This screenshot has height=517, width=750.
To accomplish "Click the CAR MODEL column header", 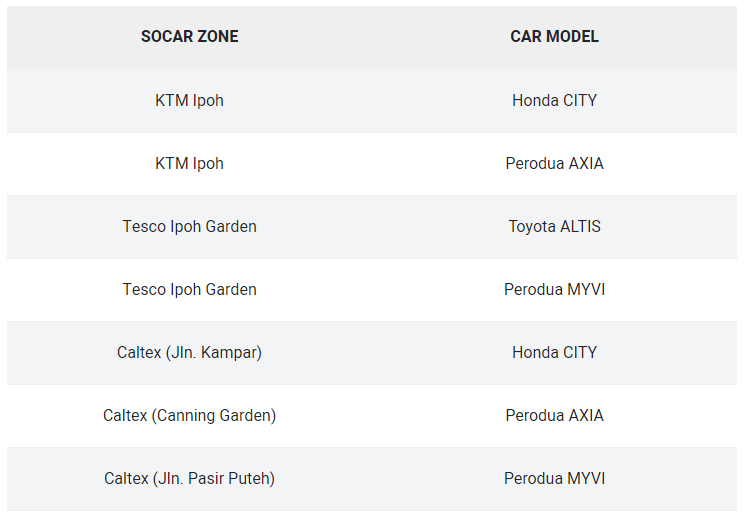I will point(554,37).
